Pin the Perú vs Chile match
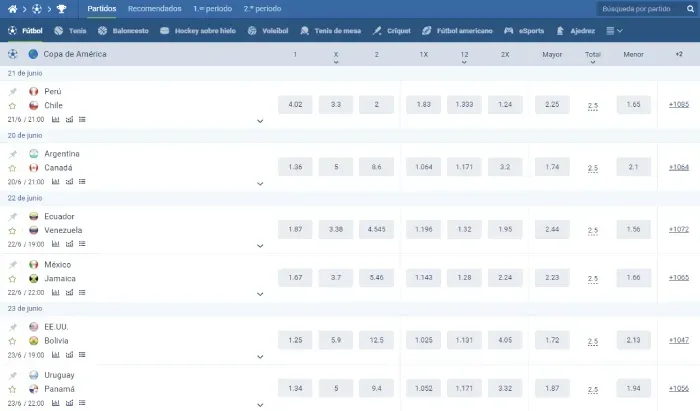This screenshot has width=700, height=411. (13, 91)
